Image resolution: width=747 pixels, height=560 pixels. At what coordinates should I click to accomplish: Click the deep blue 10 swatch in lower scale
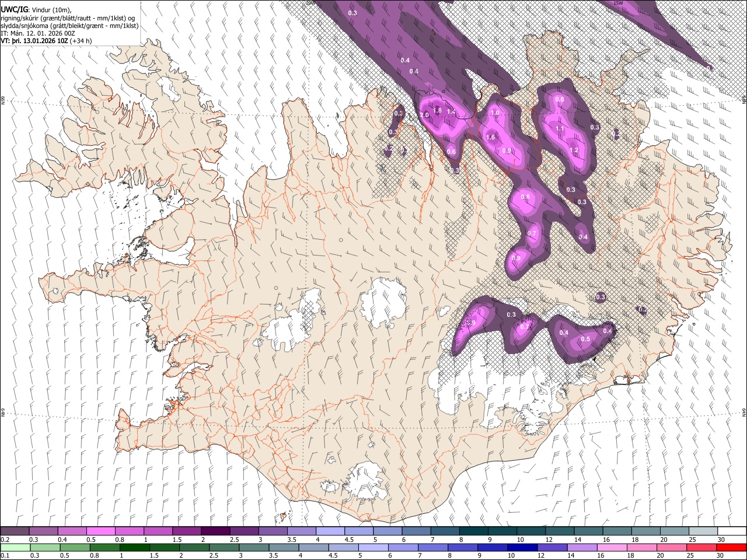522,547
